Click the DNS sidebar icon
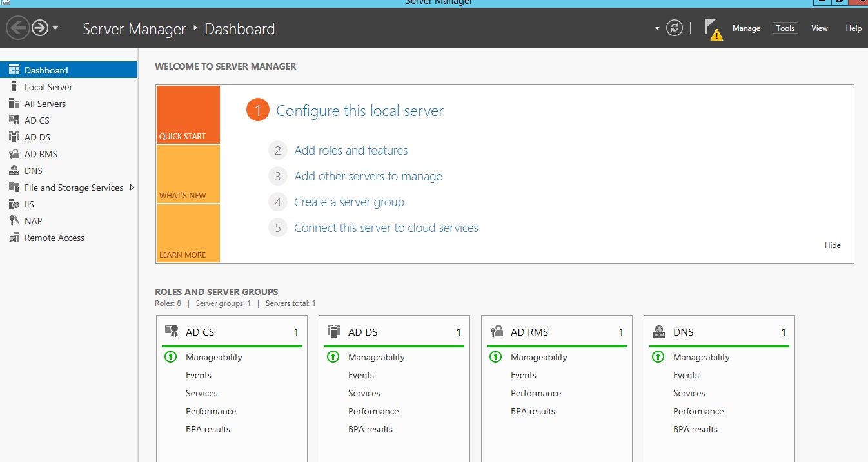The height and width of the screenshot is (462, 868). point(14,170)
